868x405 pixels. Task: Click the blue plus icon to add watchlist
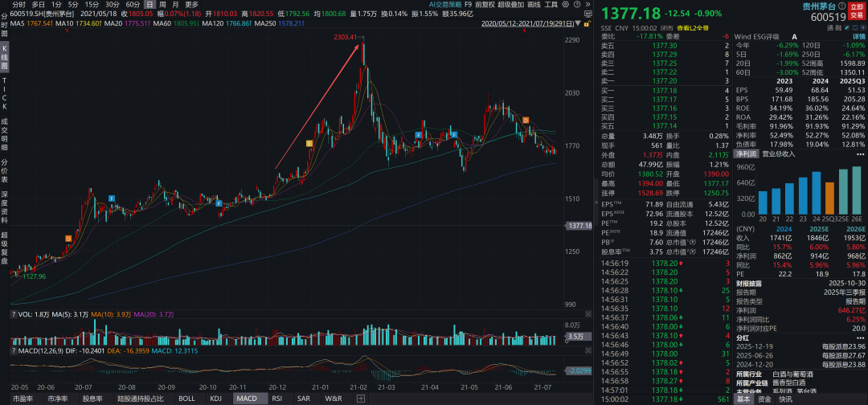click(863, 27)
